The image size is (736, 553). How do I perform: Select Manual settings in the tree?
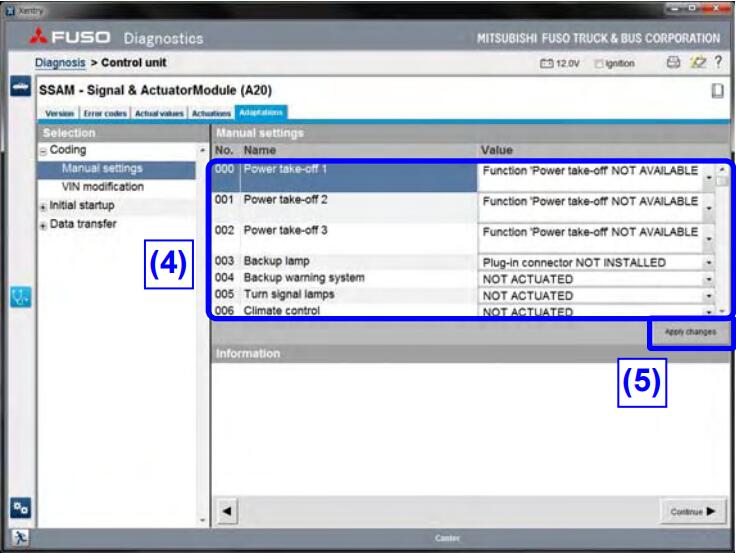point(102,168)
